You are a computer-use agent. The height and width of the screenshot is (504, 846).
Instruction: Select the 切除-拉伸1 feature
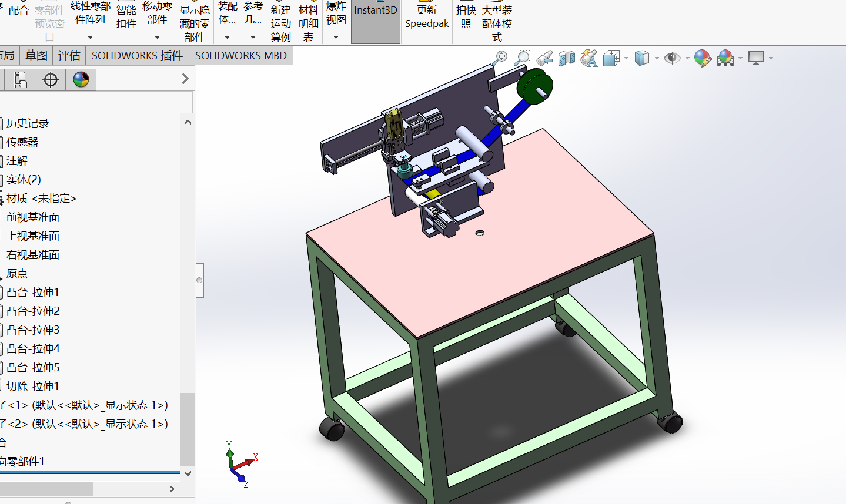point(33,387)
